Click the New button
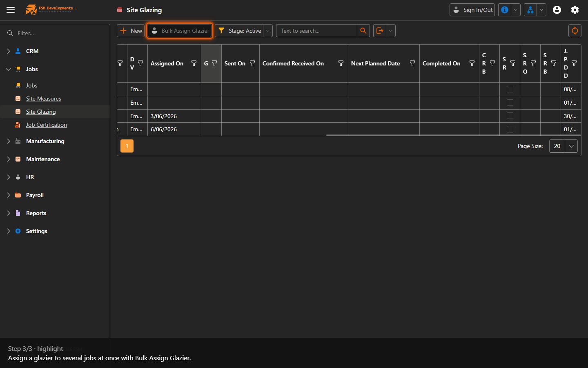 131,31
